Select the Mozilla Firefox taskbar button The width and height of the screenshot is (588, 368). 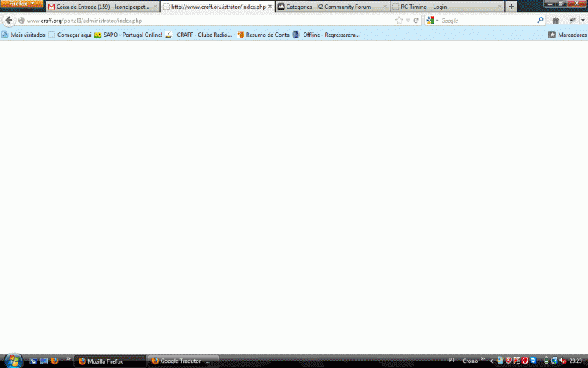[110, 361]
